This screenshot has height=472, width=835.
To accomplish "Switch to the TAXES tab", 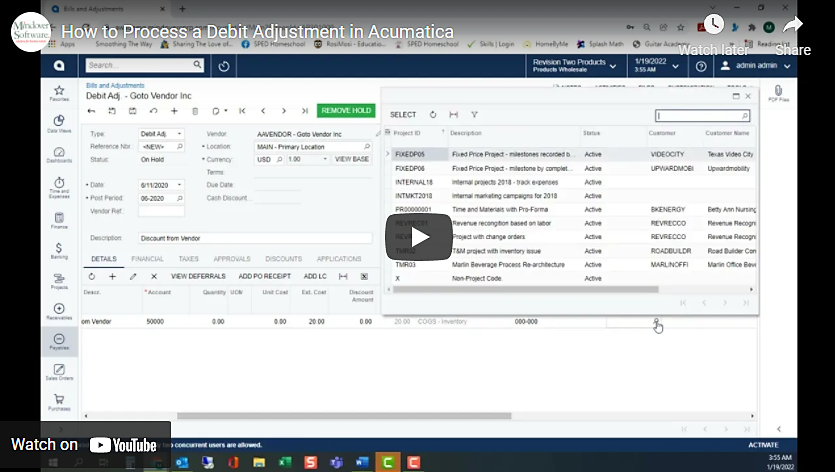I will 189,259.
